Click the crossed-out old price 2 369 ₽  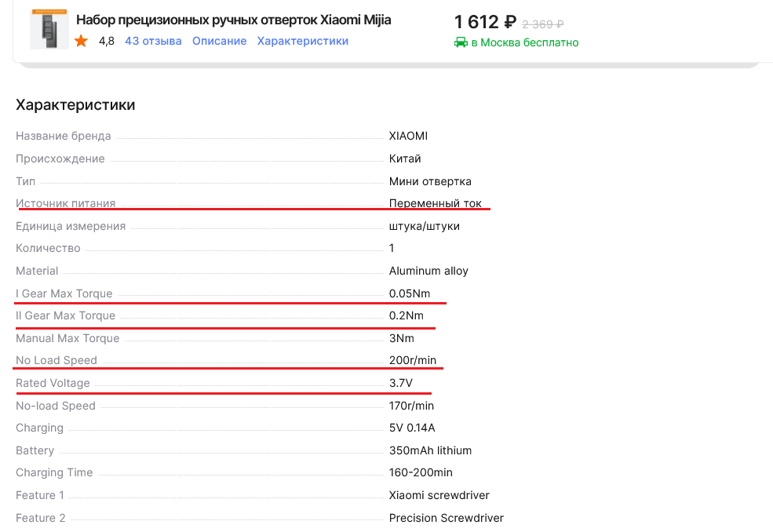click(x=543, y=24)
